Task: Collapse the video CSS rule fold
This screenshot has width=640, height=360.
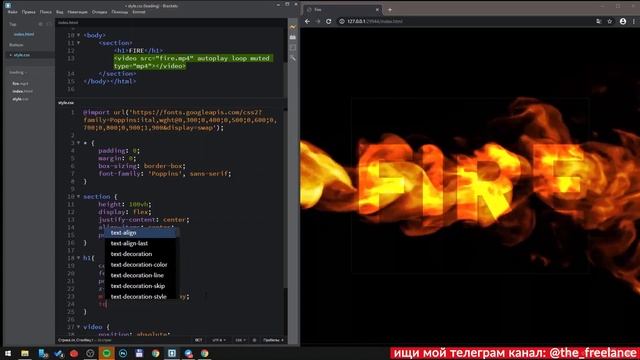Action: click(x=79, y=327)
